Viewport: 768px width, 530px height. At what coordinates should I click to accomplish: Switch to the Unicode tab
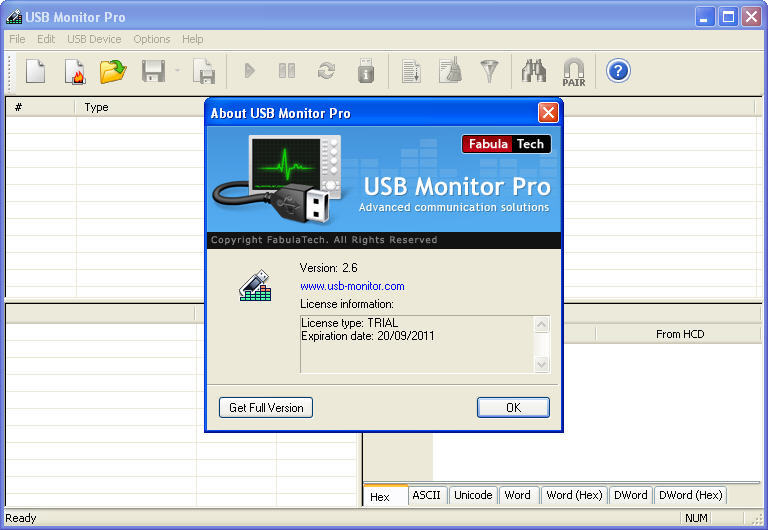473,495
